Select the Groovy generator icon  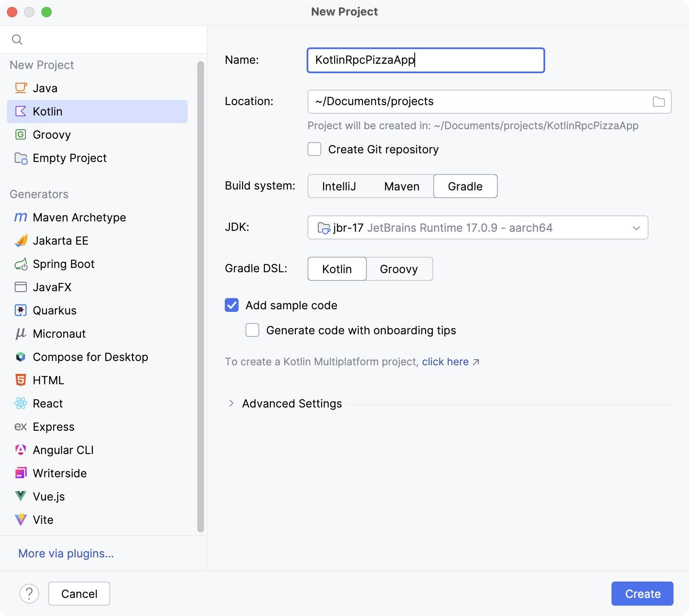20,134
